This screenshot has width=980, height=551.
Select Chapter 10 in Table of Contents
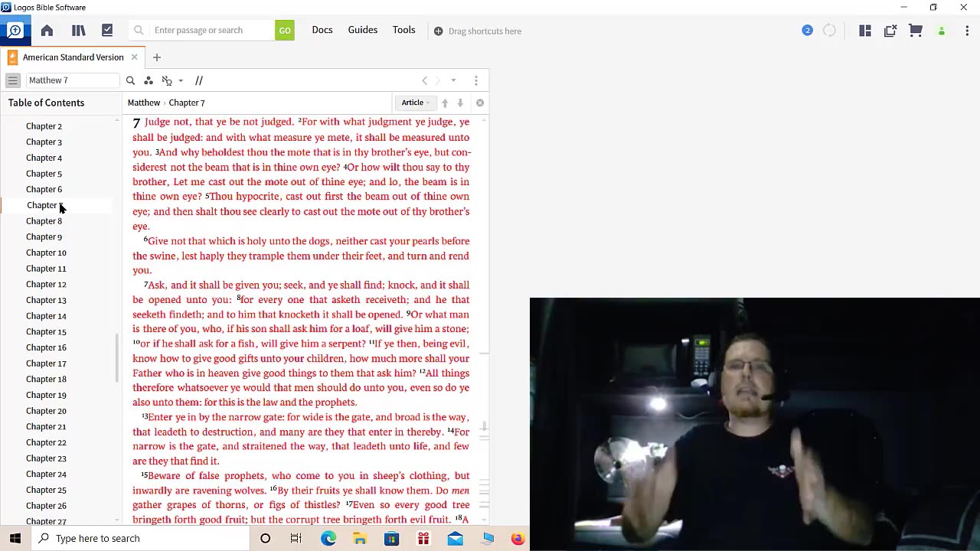[x=46, y=253]
